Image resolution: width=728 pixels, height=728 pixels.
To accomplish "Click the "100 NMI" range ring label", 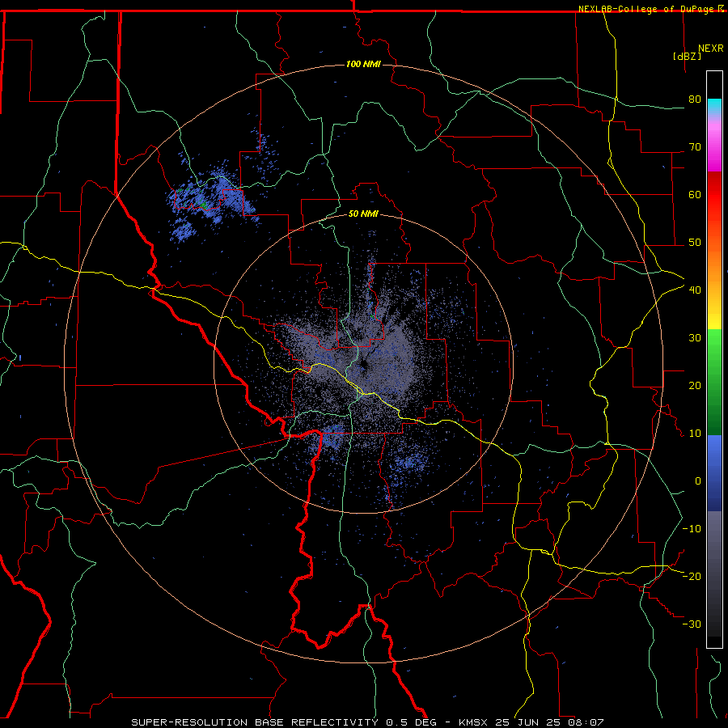I will 363,64.
